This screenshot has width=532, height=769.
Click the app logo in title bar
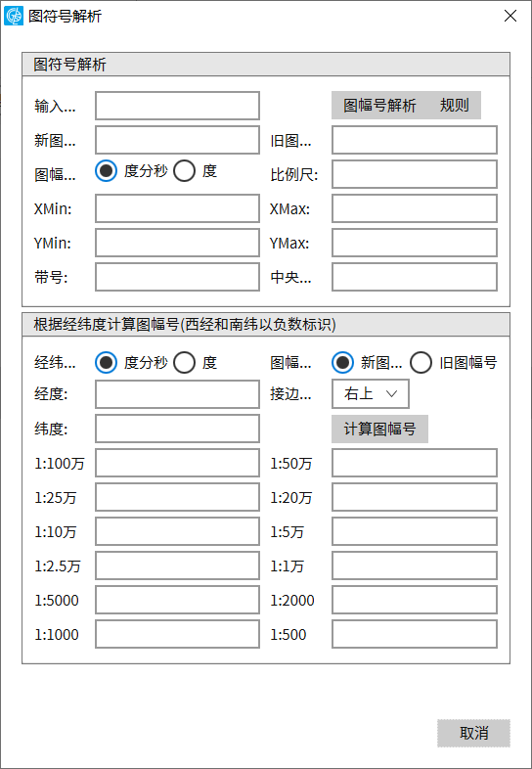(14, 16)
